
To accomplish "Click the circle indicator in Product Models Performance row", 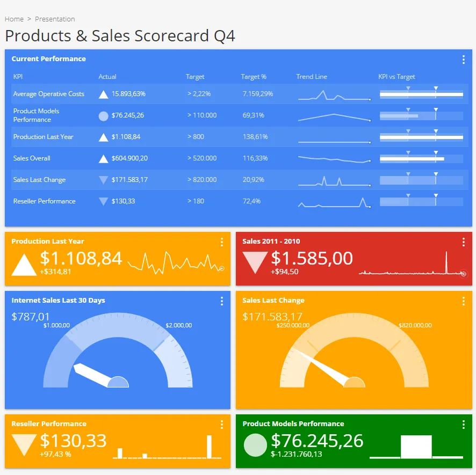I will tap(104, 116).
